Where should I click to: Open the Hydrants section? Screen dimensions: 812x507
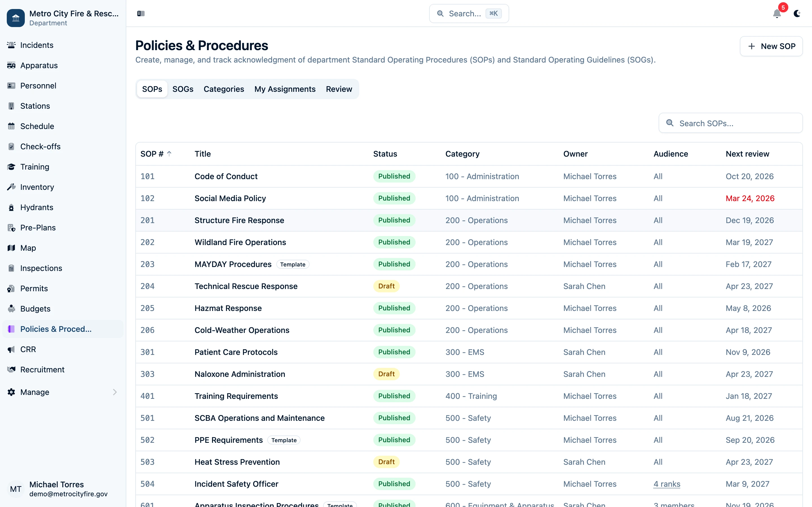[x=37, y=207]
